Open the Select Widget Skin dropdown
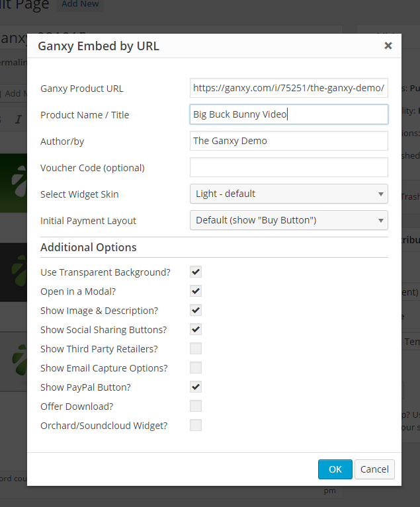This screenshot has height=507, width=420. [x=288, y=194]
